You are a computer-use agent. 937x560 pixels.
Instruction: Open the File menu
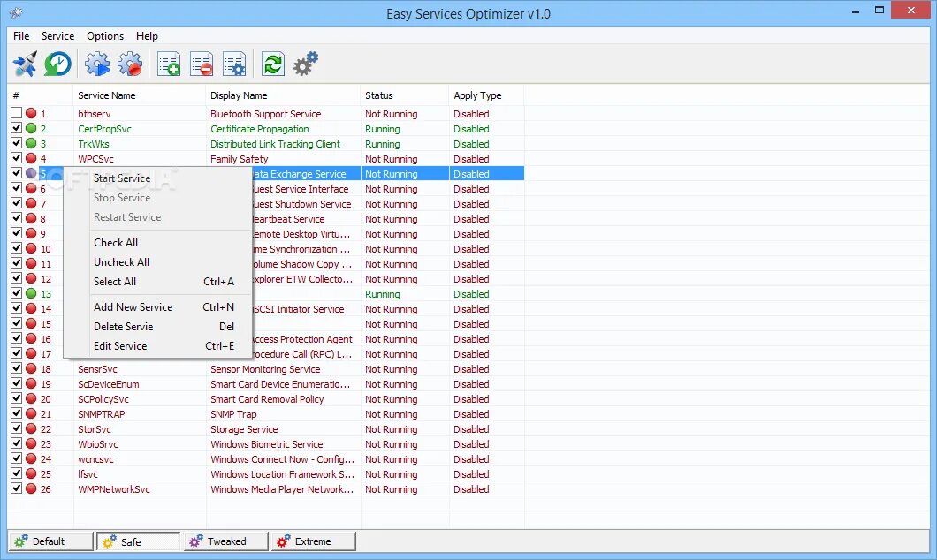click(x=21, y=36)
